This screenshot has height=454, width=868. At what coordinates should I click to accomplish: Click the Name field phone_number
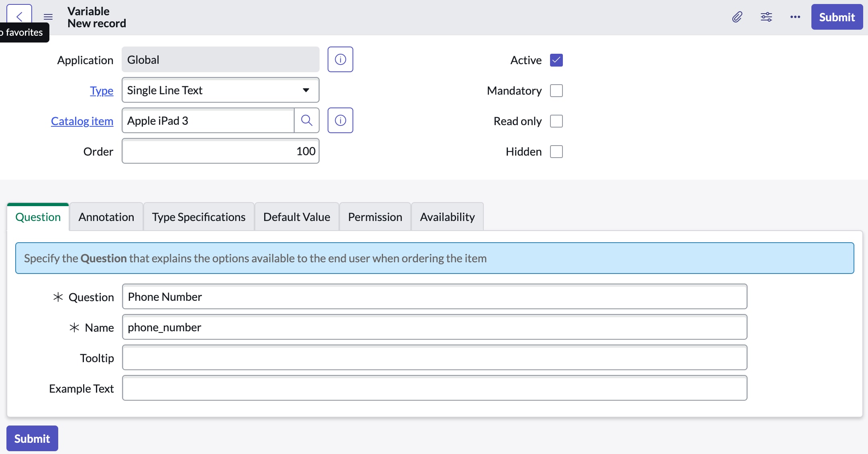coord(434,327)
